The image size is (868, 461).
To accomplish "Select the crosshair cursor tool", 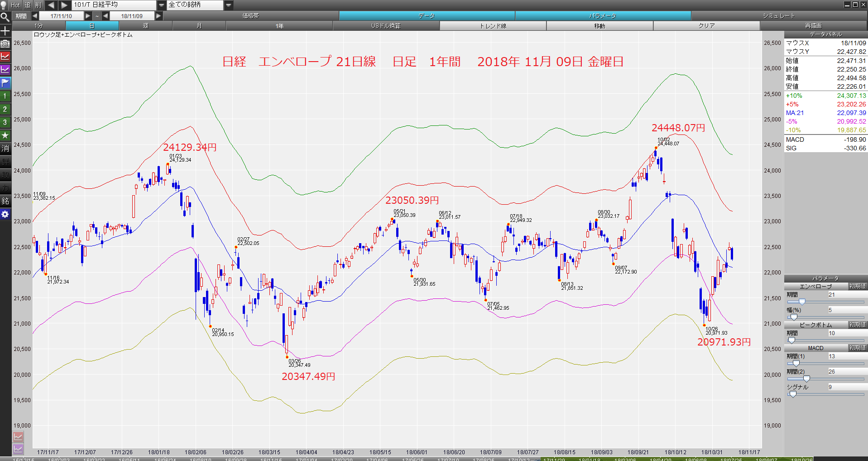I will [5, 31].
